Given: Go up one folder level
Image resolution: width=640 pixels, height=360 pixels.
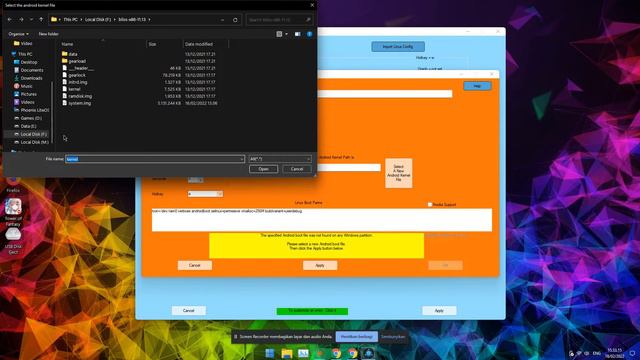Looking at the screenshot, I should click(x=41, y=20).
